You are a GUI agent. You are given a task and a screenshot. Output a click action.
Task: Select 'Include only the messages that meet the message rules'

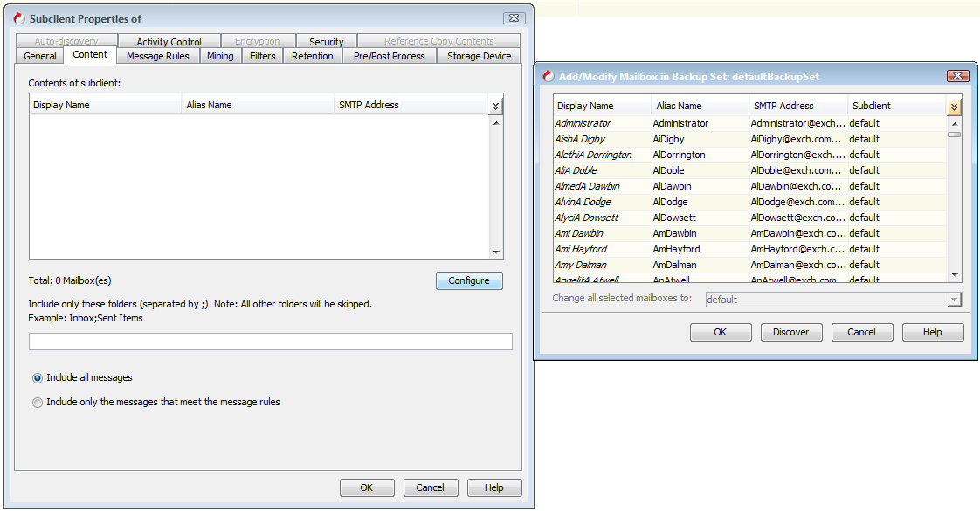point(36,402)
